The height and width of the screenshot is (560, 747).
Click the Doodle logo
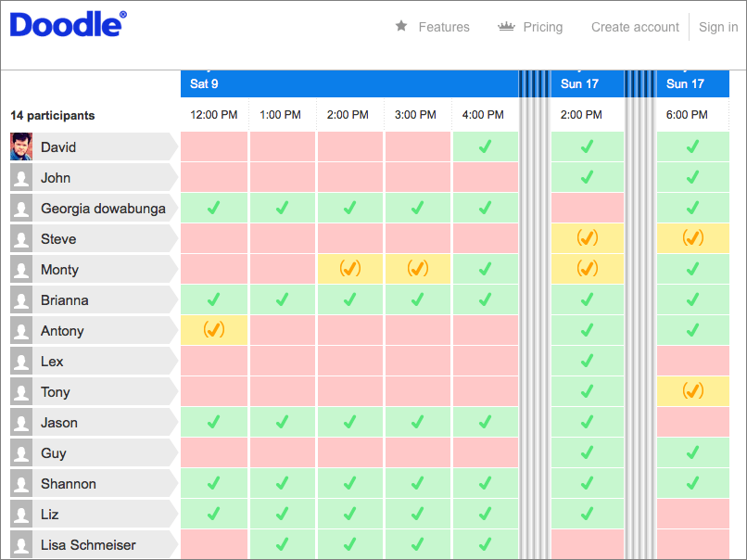click(66, 25)
